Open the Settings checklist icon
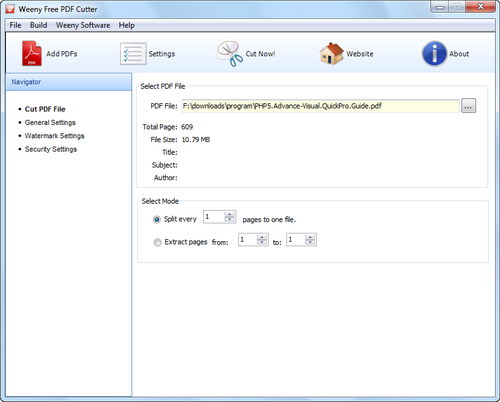Image resolution: width=500 pixels, height=402 pixels. click(x=133, y=54)
